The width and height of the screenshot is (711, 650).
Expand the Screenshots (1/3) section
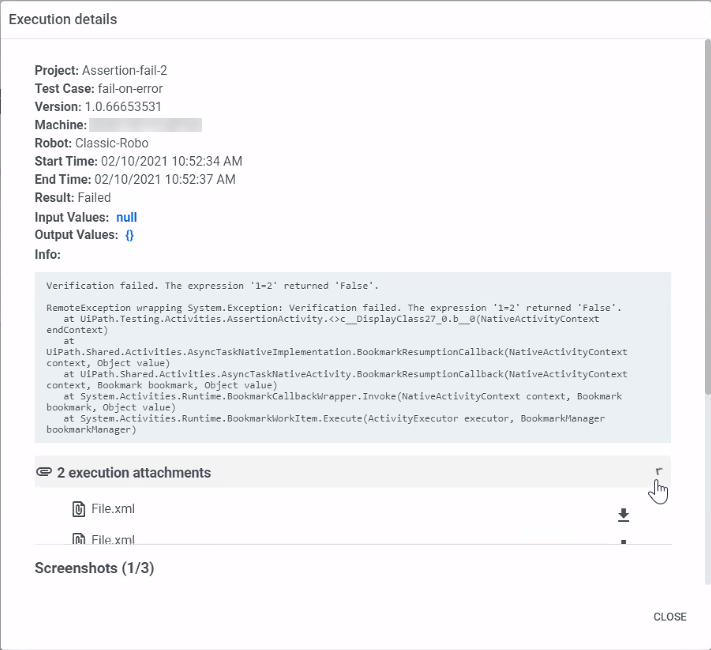click(x=94, y=568)
